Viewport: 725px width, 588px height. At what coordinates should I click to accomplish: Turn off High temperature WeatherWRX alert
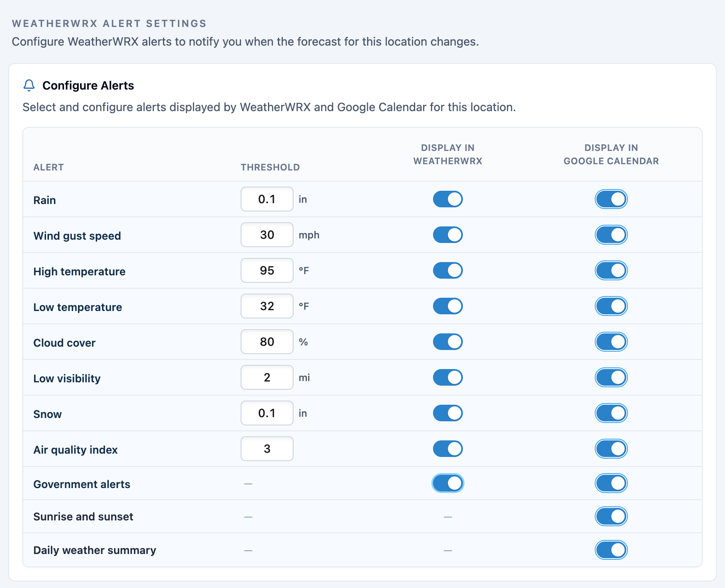pyautogui.click(x=448, y=270)
